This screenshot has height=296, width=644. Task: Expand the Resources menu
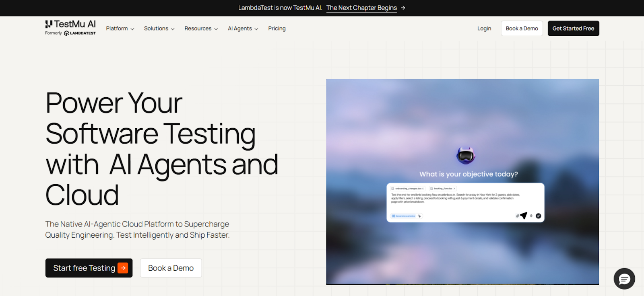[201, 29]
